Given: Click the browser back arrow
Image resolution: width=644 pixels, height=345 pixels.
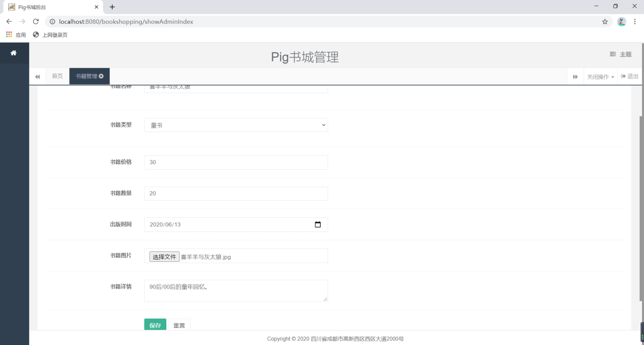Looking at the screenshot, I should pyautogui.click(x=9, y=21).
